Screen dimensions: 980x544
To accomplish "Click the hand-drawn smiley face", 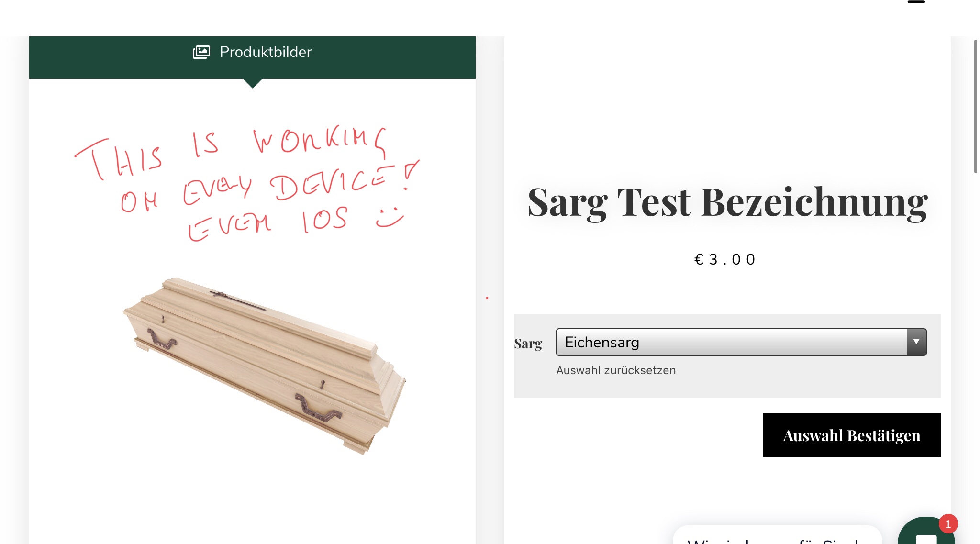I will (390, 217).
